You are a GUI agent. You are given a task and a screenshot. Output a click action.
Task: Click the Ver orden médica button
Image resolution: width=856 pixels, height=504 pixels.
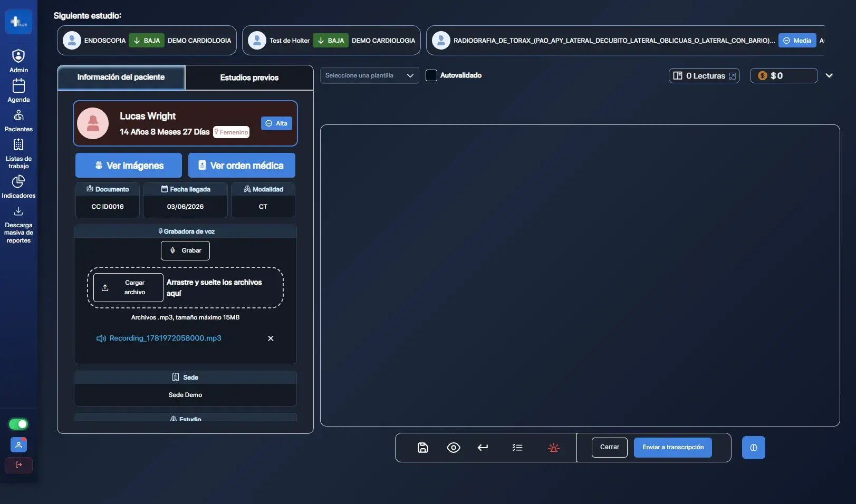242,166
